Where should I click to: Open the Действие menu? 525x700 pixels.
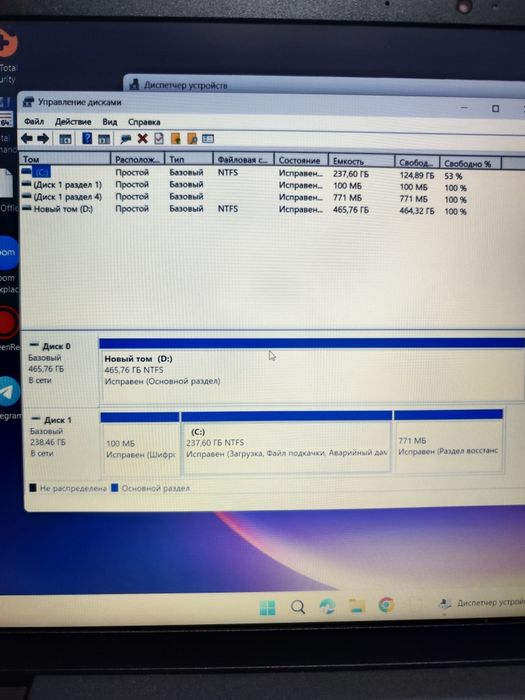click(73, 121)
